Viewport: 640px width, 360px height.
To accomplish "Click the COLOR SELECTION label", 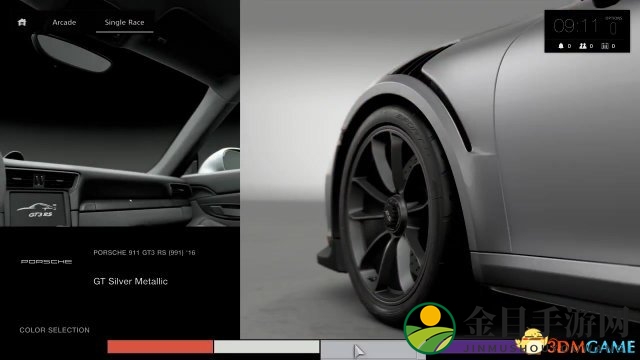I will 54,330.
